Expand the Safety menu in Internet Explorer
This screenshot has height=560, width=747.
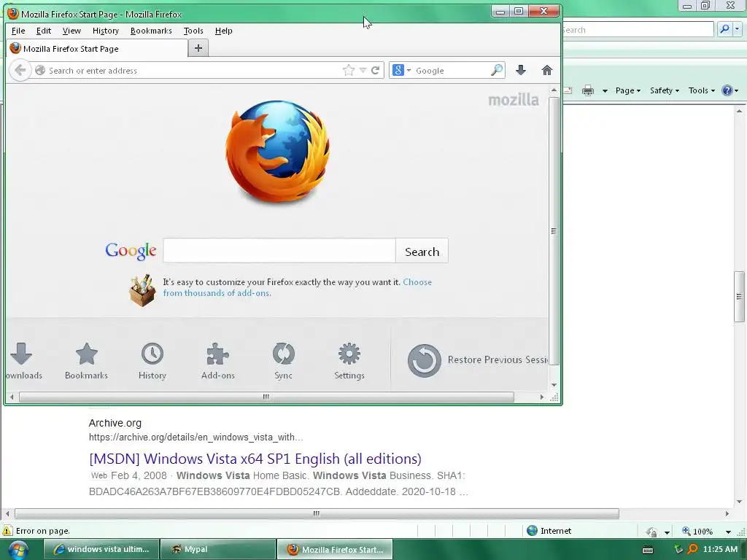pyautogui.click(x=664, y=90)
